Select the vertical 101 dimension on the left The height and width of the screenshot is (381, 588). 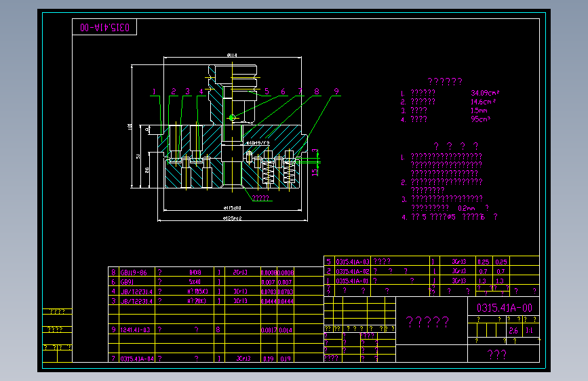[130, 127]
